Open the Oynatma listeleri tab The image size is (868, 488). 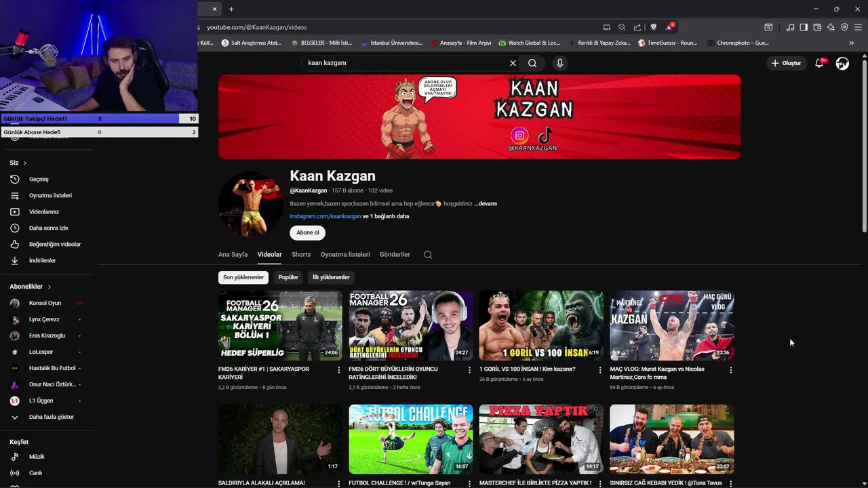(x=345, y=255)
